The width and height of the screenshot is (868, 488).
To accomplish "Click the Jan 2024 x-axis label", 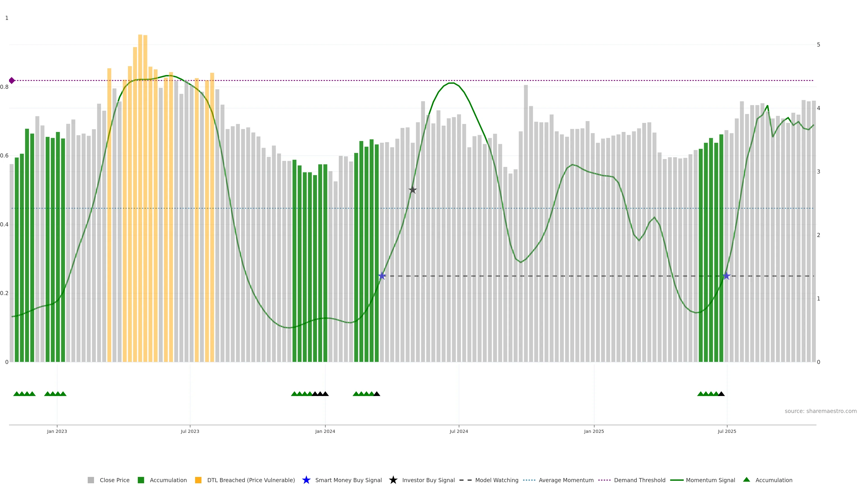I will pos(325,431).
